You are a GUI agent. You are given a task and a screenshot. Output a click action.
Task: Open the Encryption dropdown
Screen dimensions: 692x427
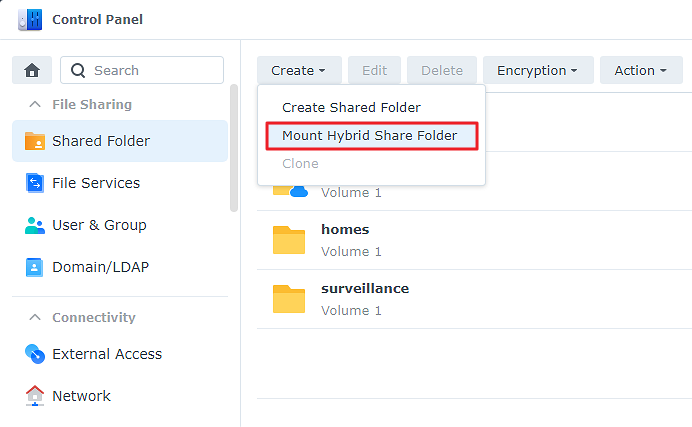click(537, 71)
